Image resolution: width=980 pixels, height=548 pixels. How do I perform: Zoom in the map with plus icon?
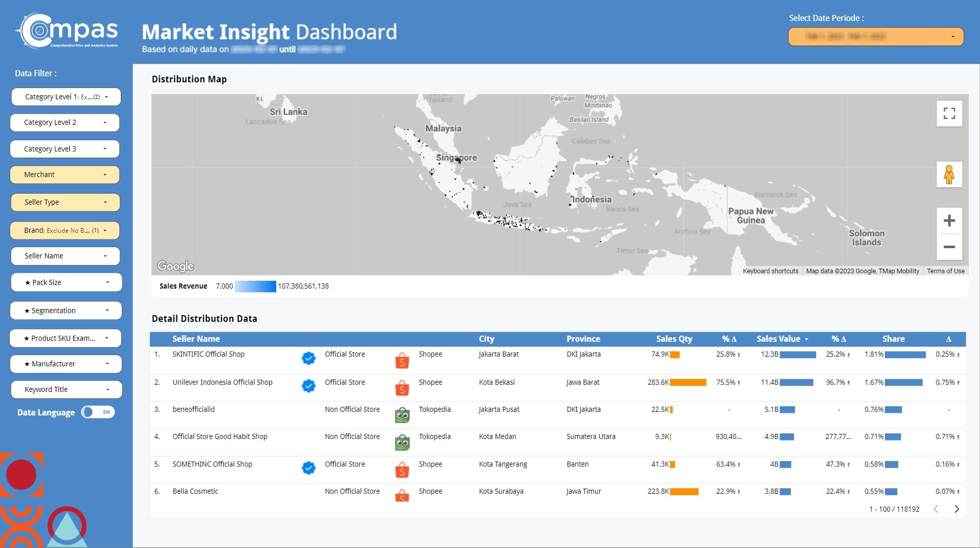(x=949, y=221)
